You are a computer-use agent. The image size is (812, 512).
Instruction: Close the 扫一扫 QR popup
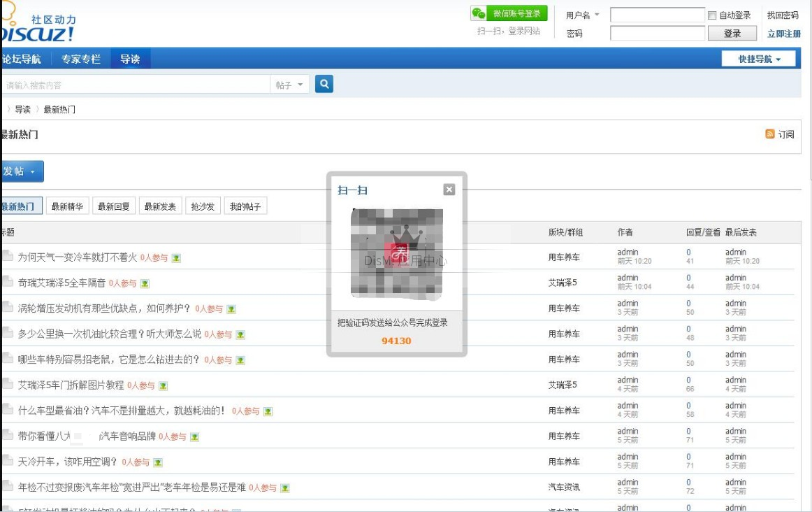pos(449,190)
